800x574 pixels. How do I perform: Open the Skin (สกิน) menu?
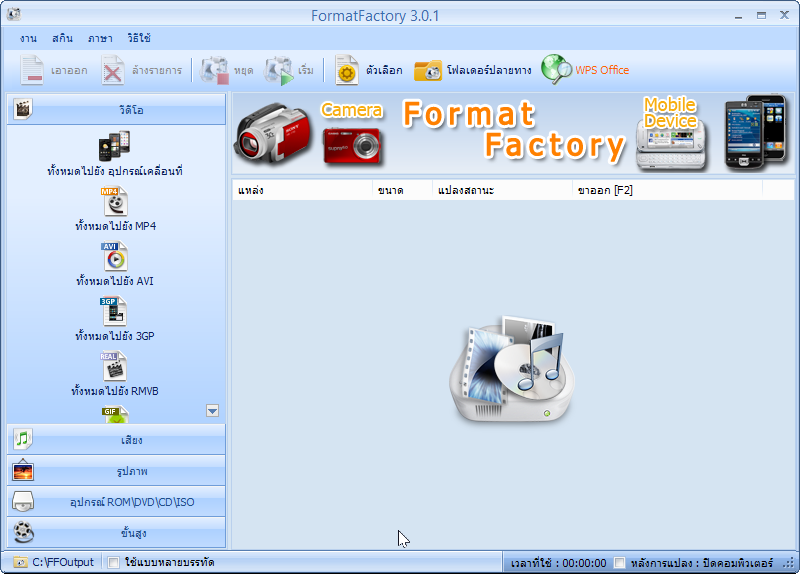coord(62,38)
